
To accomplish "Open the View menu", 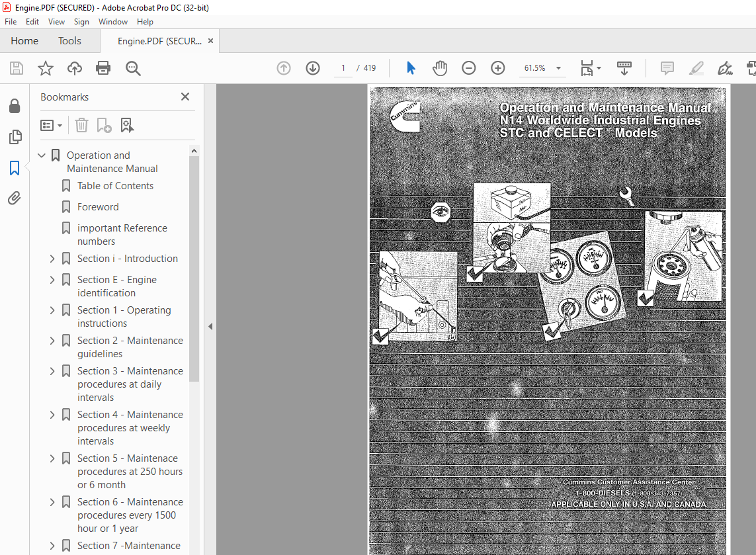I will (56, 22).
